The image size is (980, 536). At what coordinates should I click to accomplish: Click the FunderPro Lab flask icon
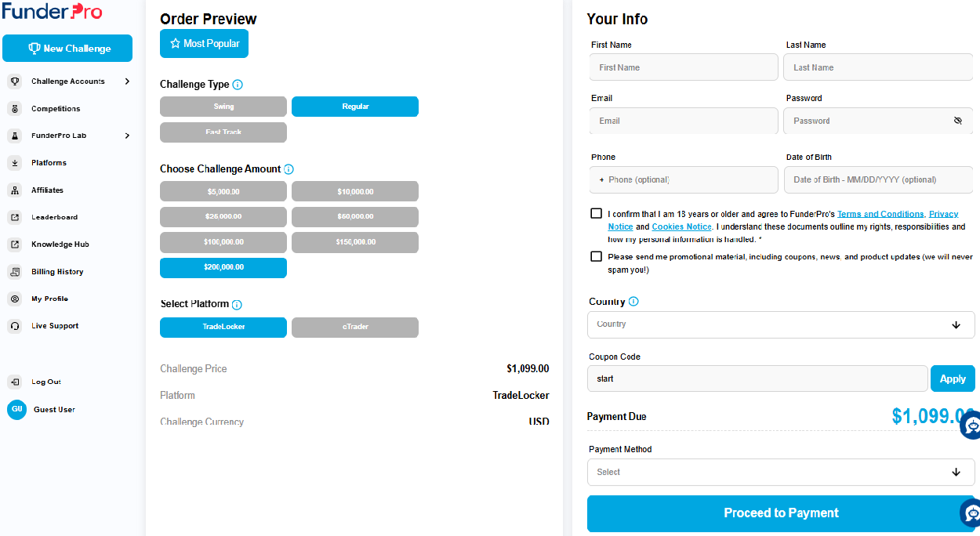(x=14, y=136)
